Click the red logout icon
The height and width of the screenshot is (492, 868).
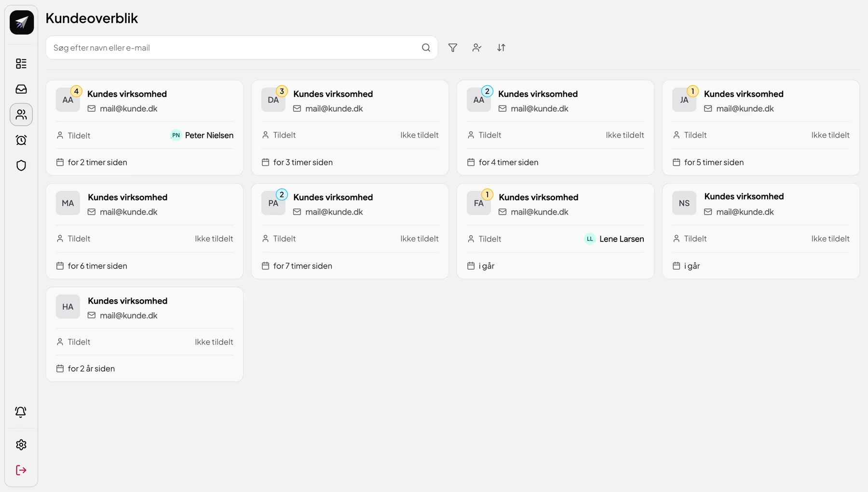click(21, 470)
